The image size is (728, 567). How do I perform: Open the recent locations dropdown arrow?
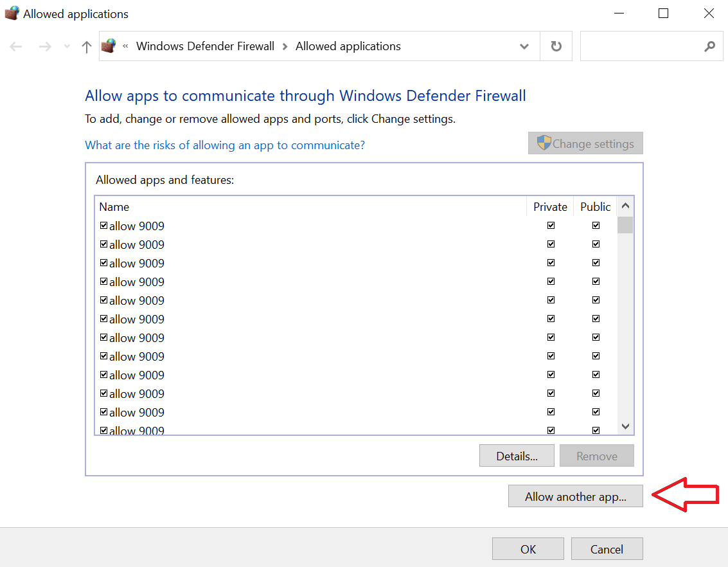[67, 46]
